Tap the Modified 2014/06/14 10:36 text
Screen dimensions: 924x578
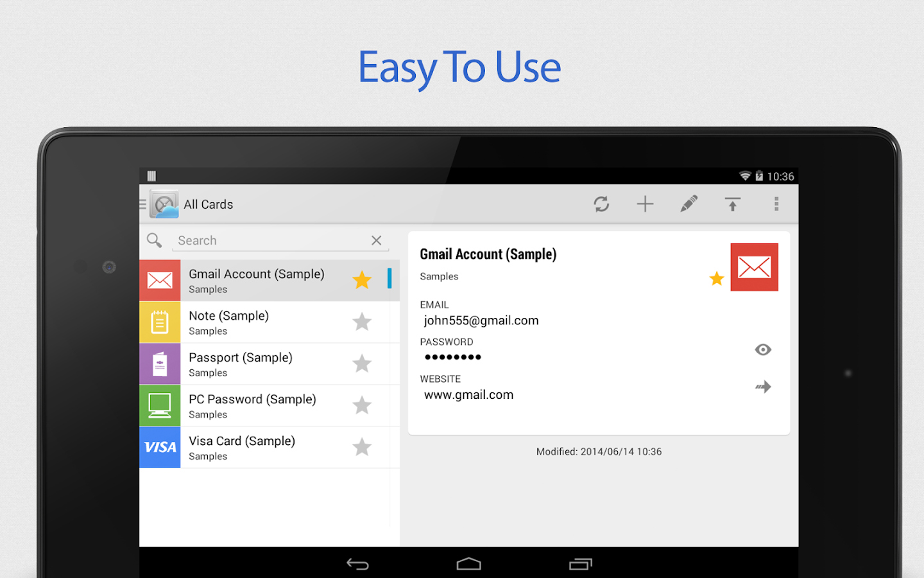click(x=599, y=451)
